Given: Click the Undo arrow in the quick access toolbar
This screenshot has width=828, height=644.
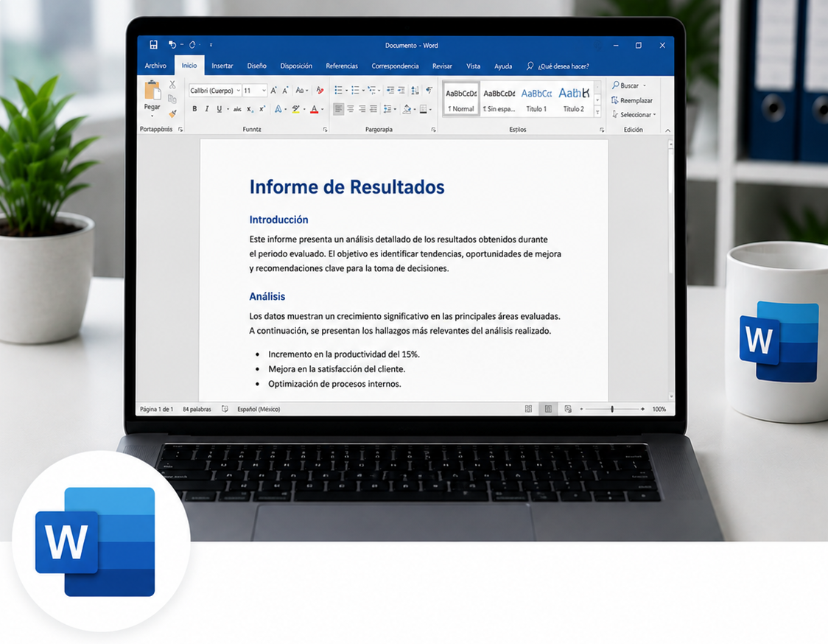Looking at the screenshot, I should click(172, 45).
